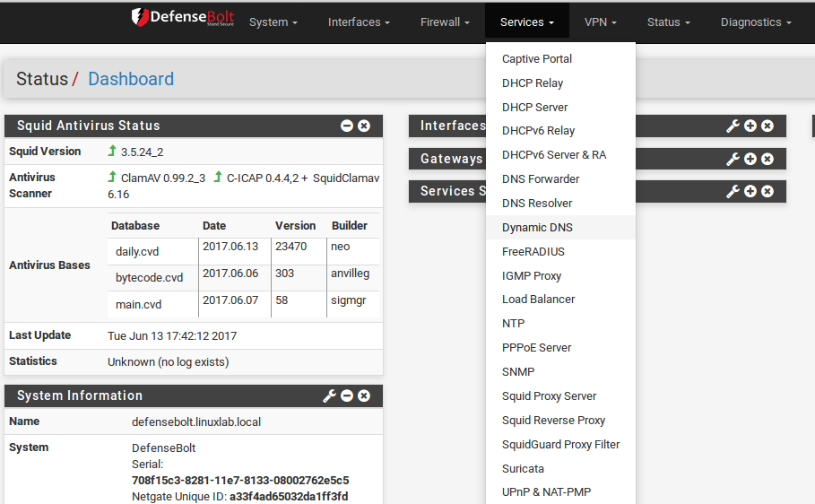Close the System Information widget

364,395
